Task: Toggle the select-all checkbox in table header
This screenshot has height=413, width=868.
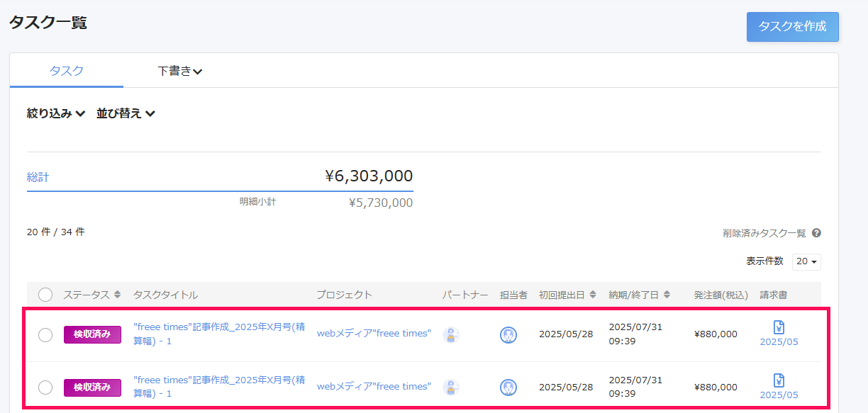Action: [45, 295]
